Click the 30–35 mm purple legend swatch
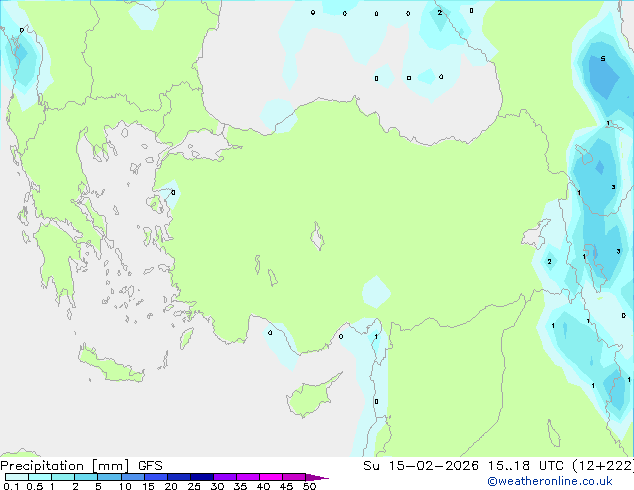The width and height of the screenshot is (634, 490). click(x=225, y=477)
